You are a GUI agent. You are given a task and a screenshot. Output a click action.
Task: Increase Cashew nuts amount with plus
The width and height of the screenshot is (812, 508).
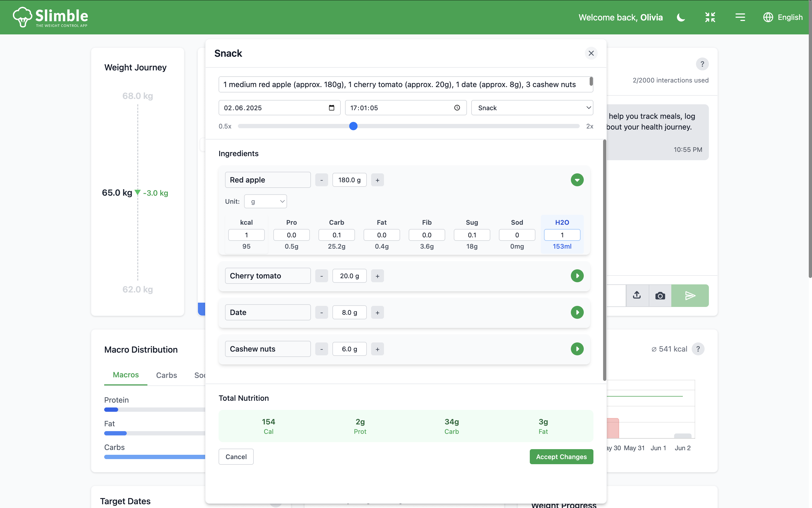(378, 349)
